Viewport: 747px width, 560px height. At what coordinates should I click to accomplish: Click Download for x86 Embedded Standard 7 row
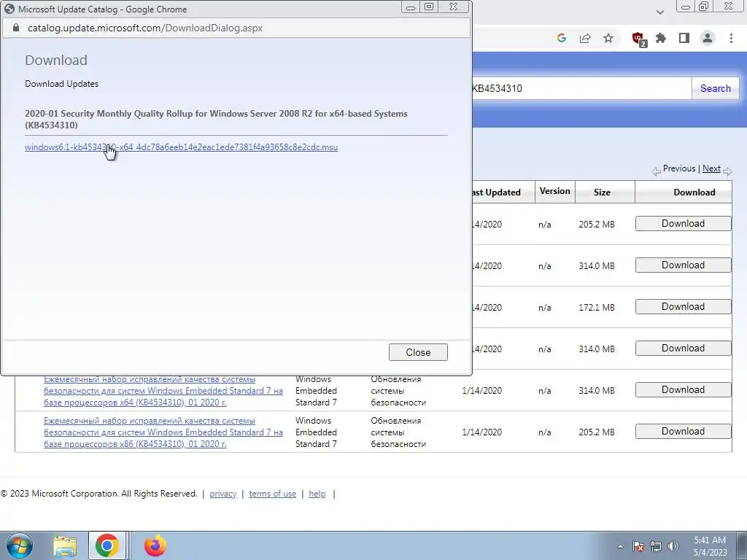683,432
